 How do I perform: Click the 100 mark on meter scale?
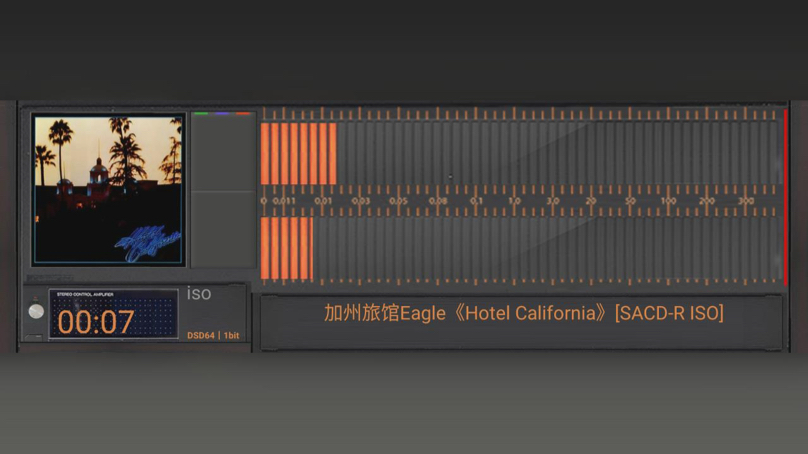coord(668,201)
